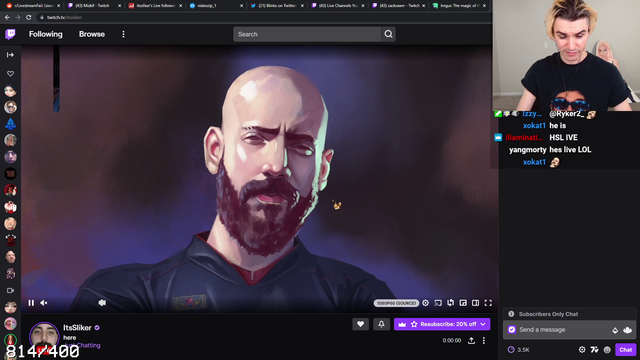Open player settings gear icon
Viewport: 640px width, 360px height.
click(425, 303)
